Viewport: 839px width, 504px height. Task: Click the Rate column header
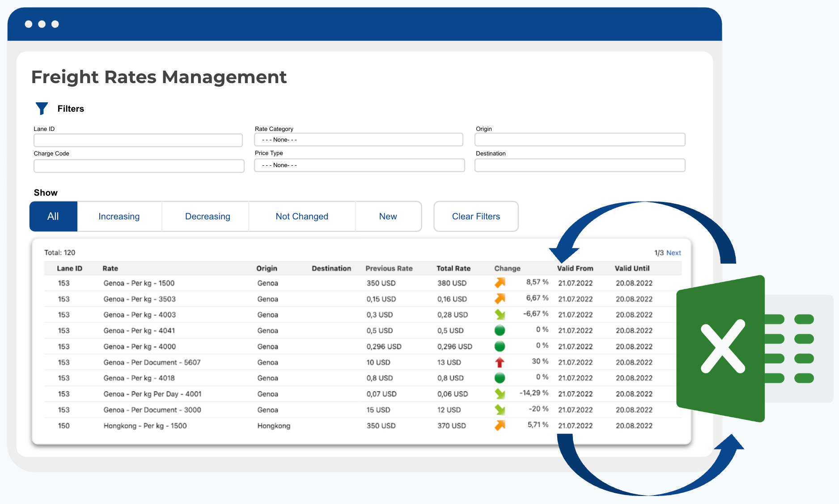[110, 269]
